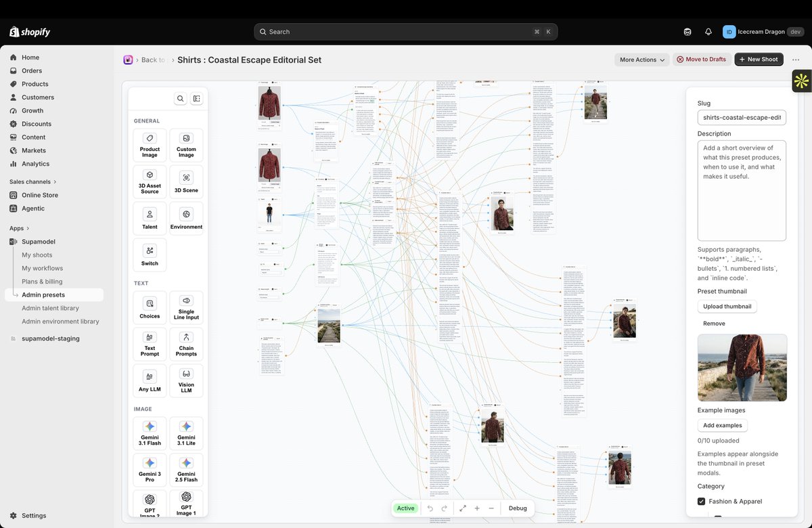
Task: Fit the workflow canvas to view
Action: (x=463, y=508)
